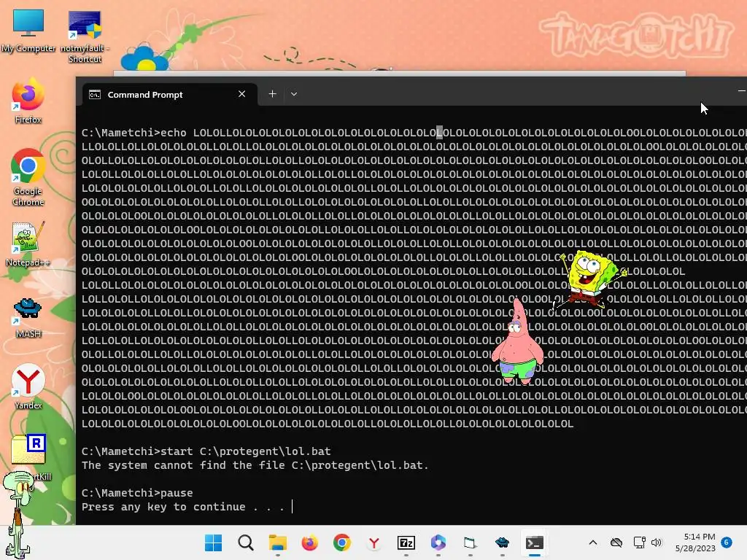Open Chrome from the taskbar

tap(341, 542)
